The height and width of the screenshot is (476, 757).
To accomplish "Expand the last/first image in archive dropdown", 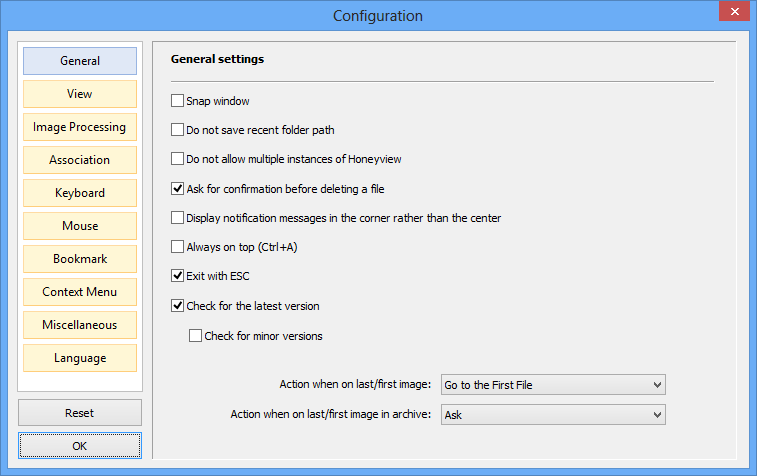I will click(x=553, y=415).
